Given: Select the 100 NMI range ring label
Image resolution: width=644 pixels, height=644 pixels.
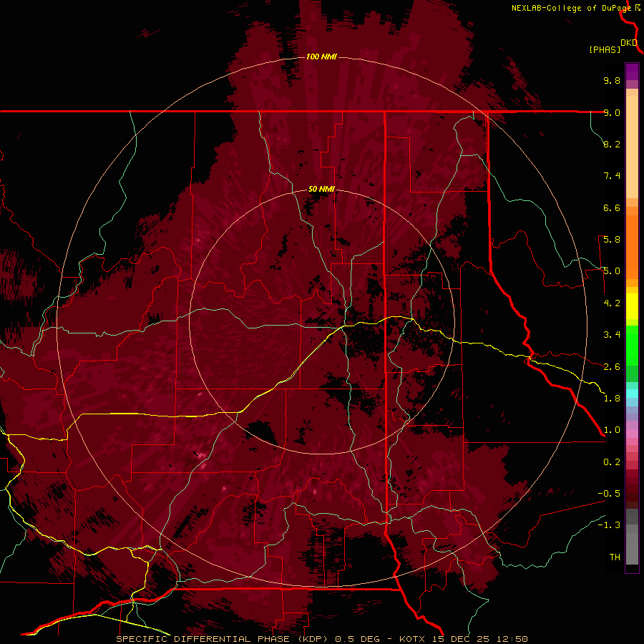Looking at the screenshot, I should point(321,57).
